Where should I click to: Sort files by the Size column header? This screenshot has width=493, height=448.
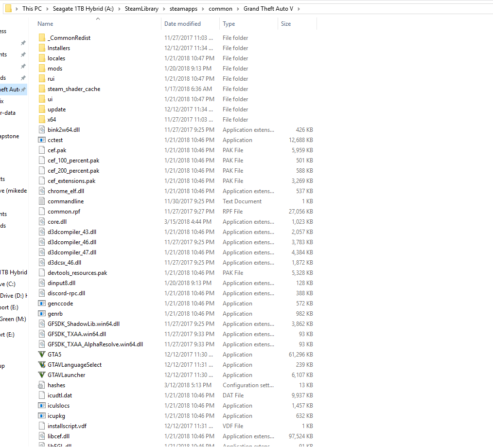click(286, 24)
